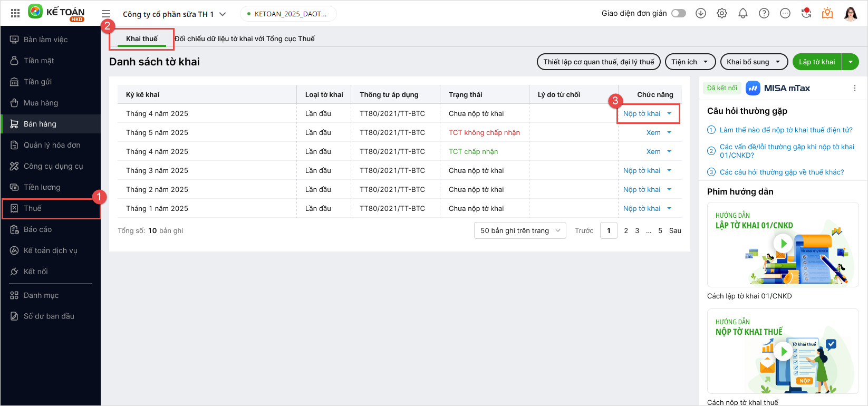Image resolution: width=868 pixels, height=406 pixels.
Task: Open the user profile avatar
Action: [x=850, y=13]
